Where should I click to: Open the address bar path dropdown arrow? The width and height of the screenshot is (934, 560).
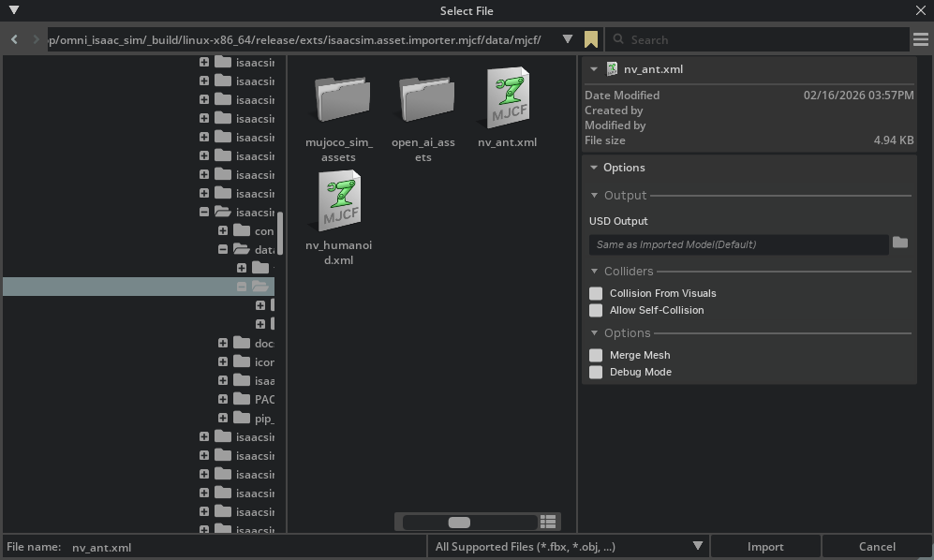click(x=567, y=39)
